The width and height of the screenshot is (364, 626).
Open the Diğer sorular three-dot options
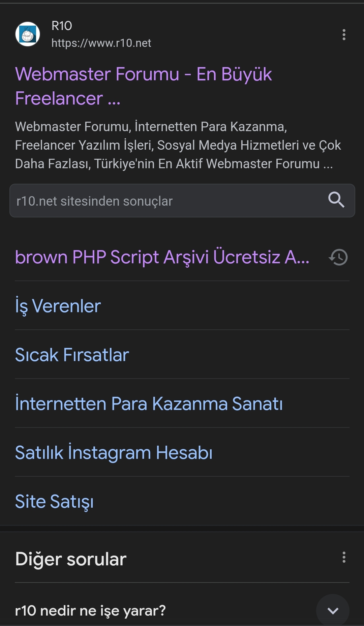[344, 557]
